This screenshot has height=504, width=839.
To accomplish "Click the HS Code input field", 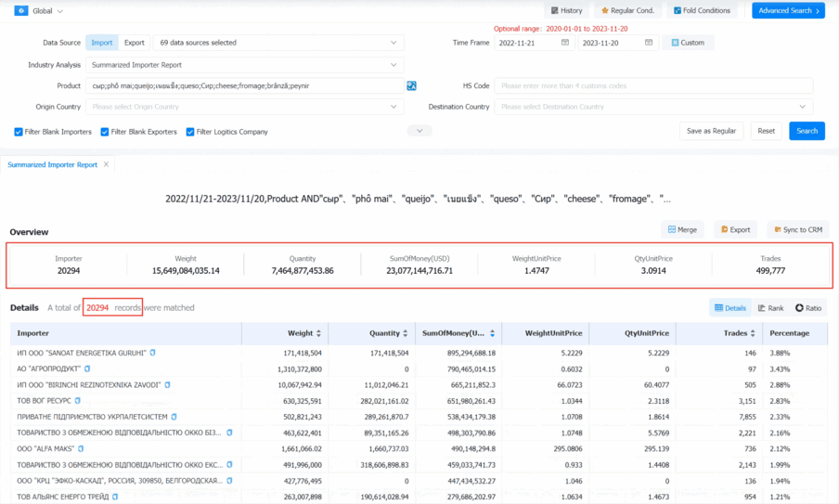I will (x=653, y=85).
